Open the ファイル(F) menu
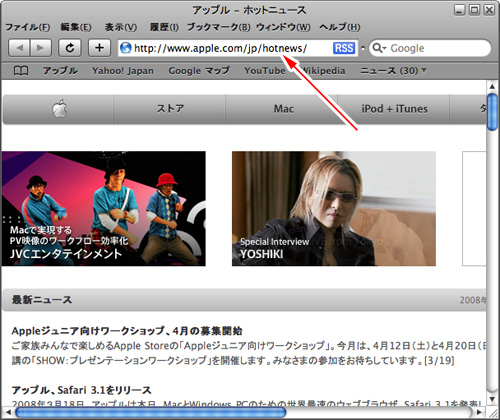 [27, 27]
